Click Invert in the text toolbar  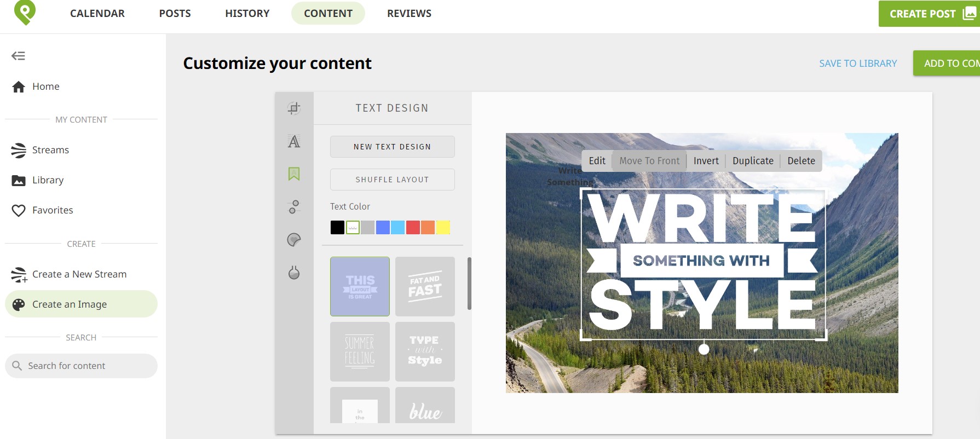[x=706, y=161]
